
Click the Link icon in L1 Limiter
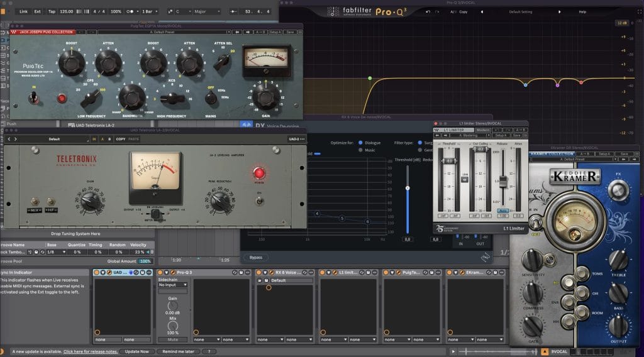pyautogui.click(x=464, y=179)
